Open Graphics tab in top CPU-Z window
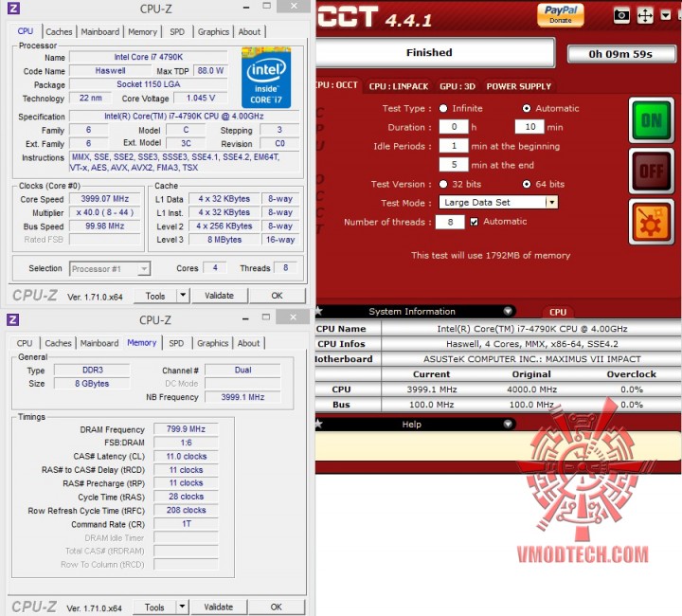 pos(213,32)
